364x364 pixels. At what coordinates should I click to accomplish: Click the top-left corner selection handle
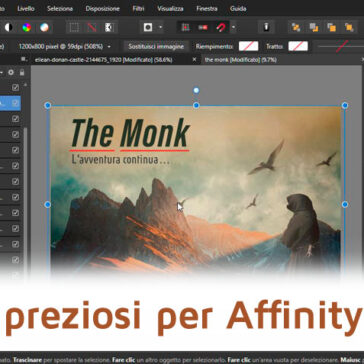48,105
